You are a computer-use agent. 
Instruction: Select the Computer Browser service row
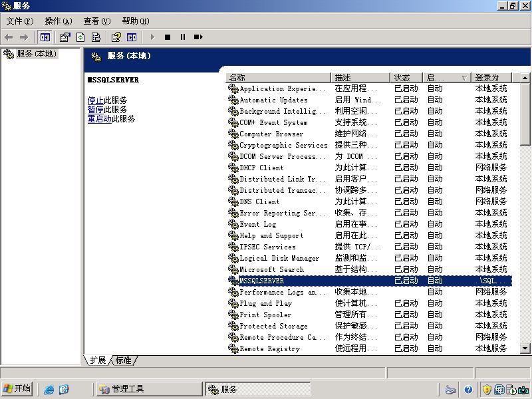[x=369, y=134]
